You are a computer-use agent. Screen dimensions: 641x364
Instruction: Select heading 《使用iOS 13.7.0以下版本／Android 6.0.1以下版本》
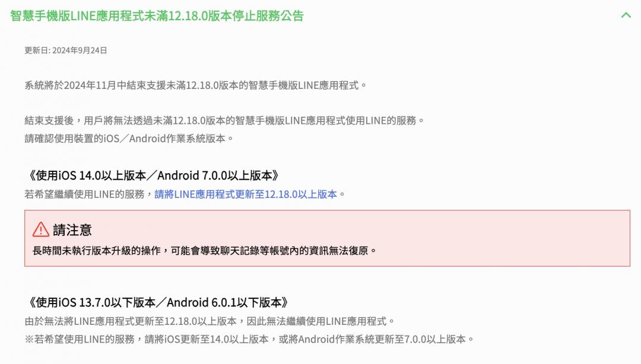tap(157, 302)
